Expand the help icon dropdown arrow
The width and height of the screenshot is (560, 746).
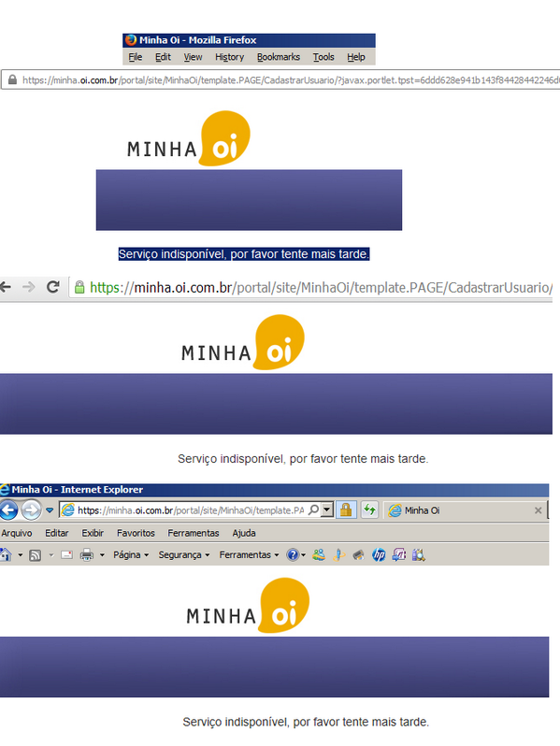click(x=303, y=554)
